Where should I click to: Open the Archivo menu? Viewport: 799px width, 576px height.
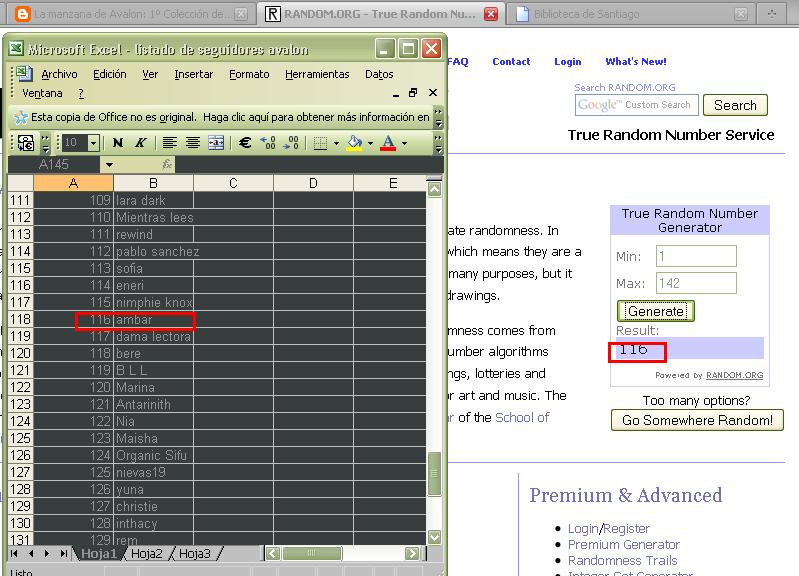click(x=60, y=74)
